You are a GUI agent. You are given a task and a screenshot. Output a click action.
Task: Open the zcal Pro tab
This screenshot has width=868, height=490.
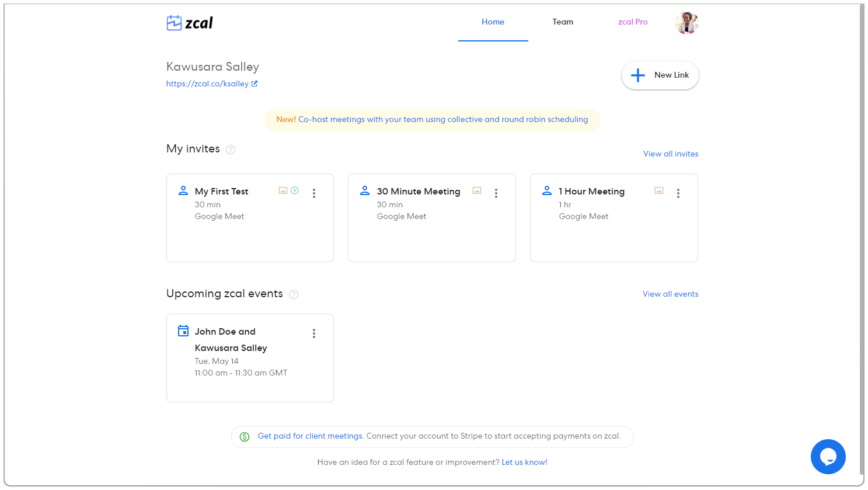pos(633,22)
